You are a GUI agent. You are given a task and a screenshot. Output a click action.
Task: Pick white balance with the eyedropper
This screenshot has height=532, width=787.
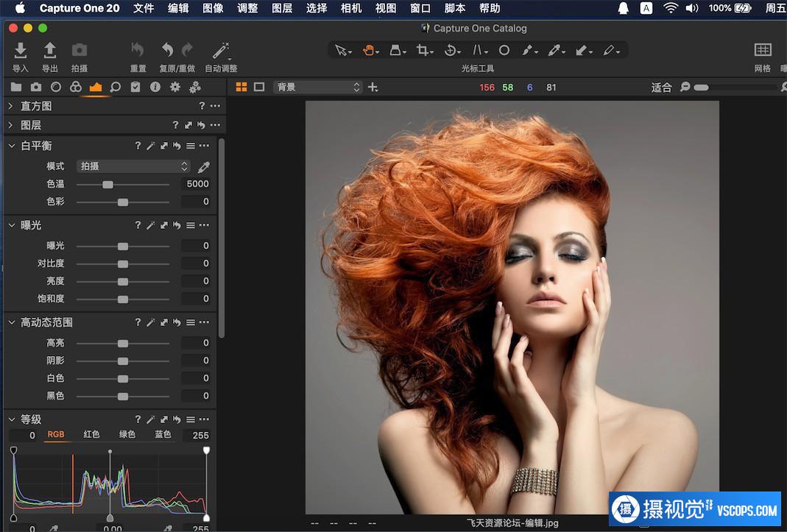203,166
